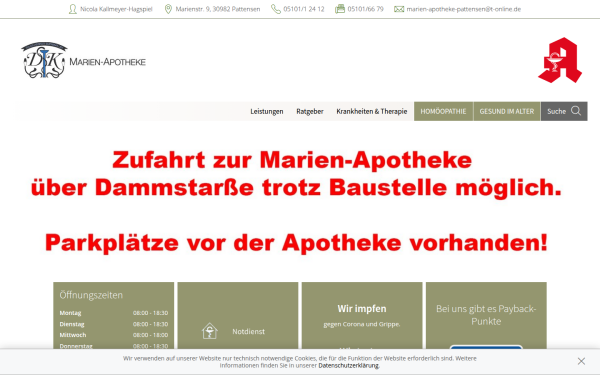Open the Leistungen menu
The width and height of the screenshot is (600, 375).
click(x=267, y=111)
